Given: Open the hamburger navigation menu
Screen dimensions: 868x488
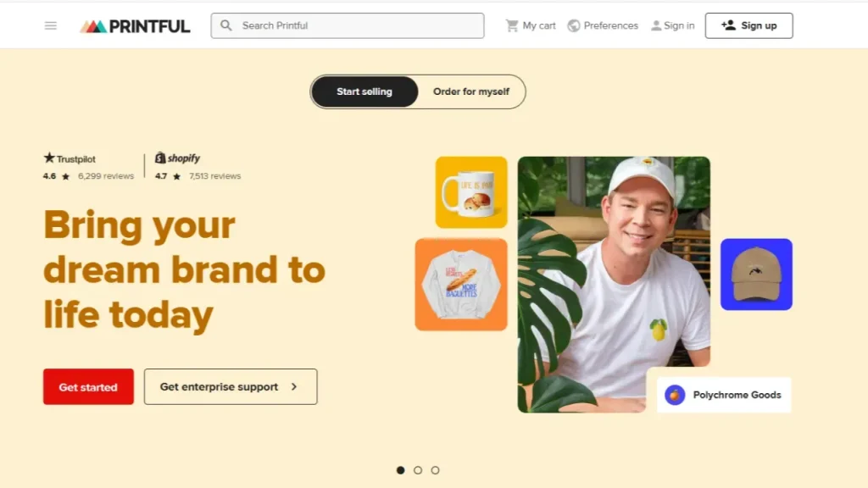Looking at the screenshot, I should pyautogui.click(x=50, y=25).
